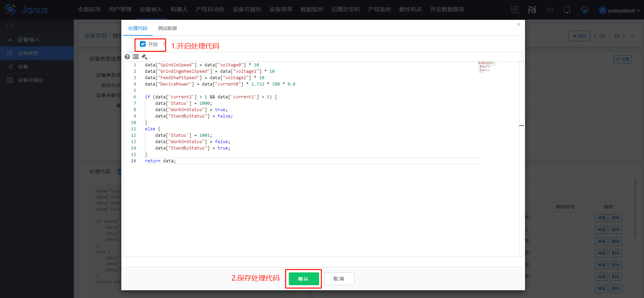
Task: Switch to the 处理代码 tab
Action: click(138, 28)
